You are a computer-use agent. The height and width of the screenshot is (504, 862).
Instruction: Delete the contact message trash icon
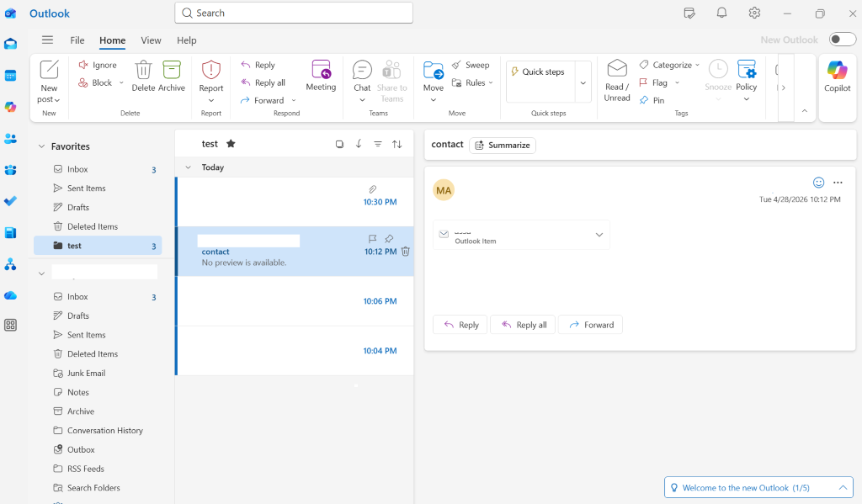(406, 252)
